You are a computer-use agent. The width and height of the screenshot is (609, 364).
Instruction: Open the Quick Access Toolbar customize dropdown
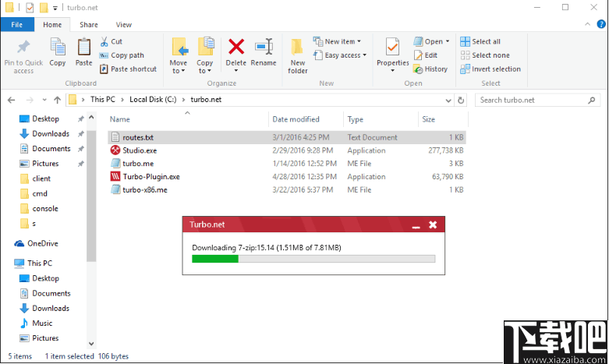coord(55,8)
